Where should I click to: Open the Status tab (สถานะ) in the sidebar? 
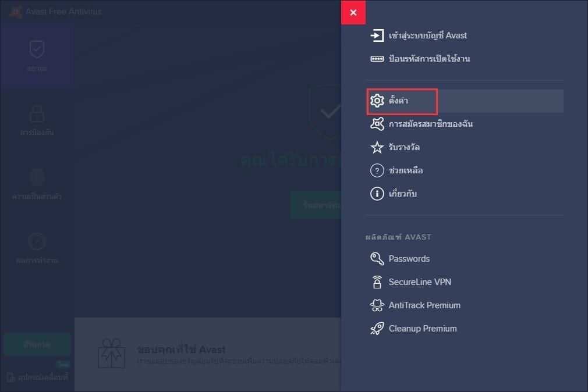tap(37, 56)
